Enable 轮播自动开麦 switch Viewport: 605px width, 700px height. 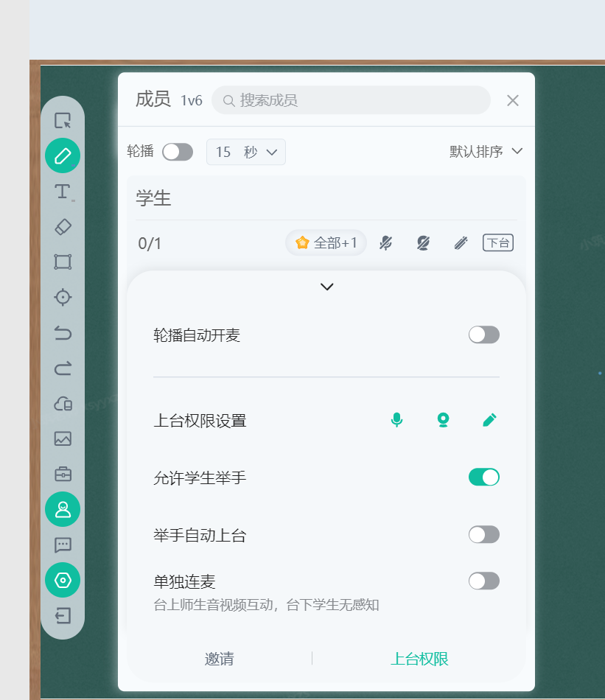coord(484,335)
